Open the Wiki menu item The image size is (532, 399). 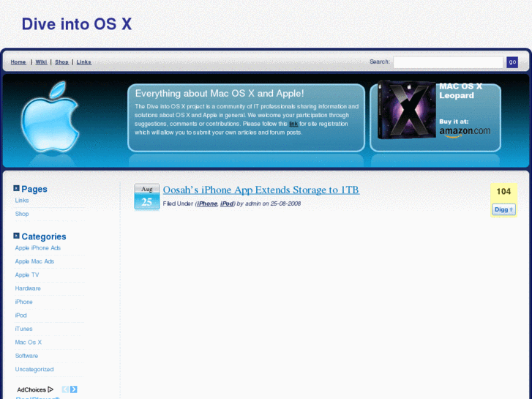[42, 61]
